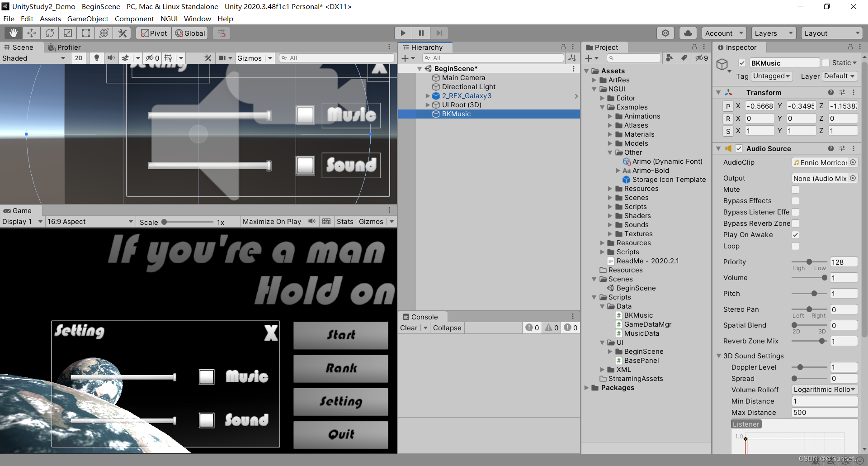Open the Layout dropdown

pos(832,33)
